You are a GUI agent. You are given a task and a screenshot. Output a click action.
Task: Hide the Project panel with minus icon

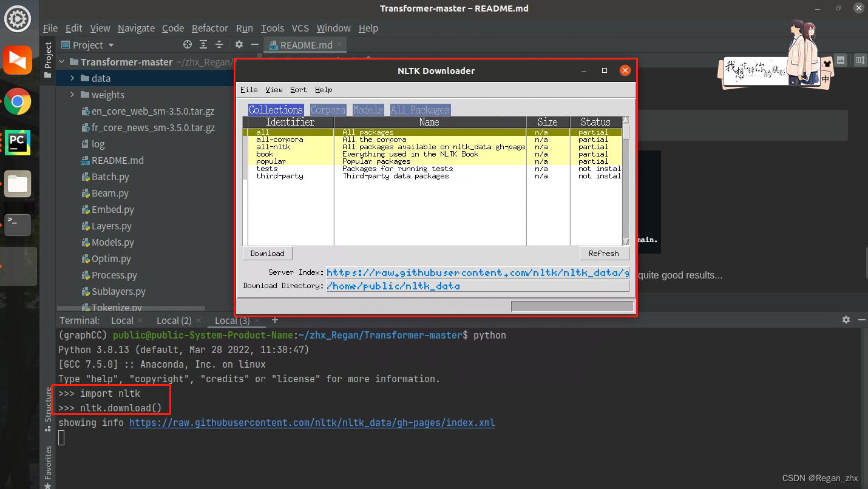pyautogui.click(x=255, y=44)
